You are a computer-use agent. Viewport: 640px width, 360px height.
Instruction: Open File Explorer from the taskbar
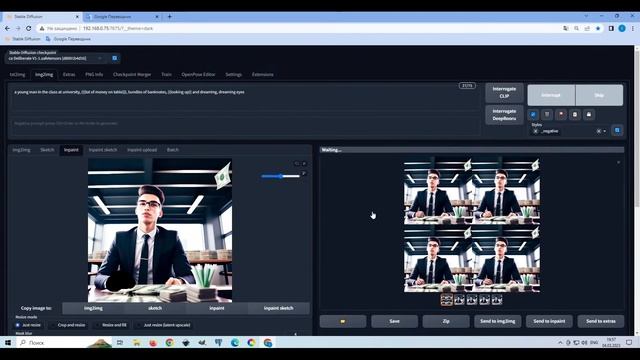pos(136,342)
